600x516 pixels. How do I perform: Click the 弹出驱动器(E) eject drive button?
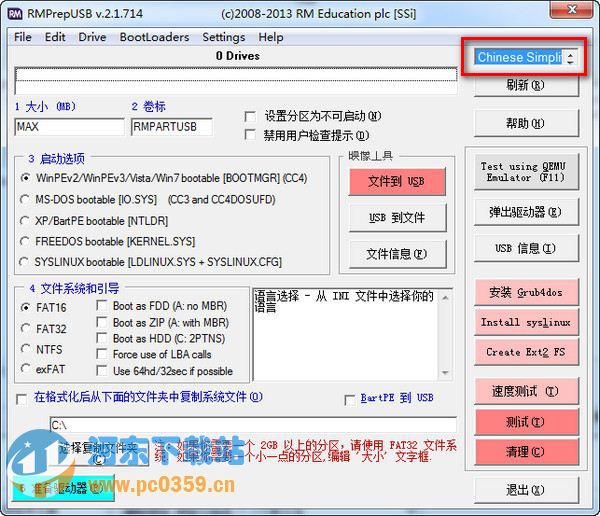click(526, 212)
